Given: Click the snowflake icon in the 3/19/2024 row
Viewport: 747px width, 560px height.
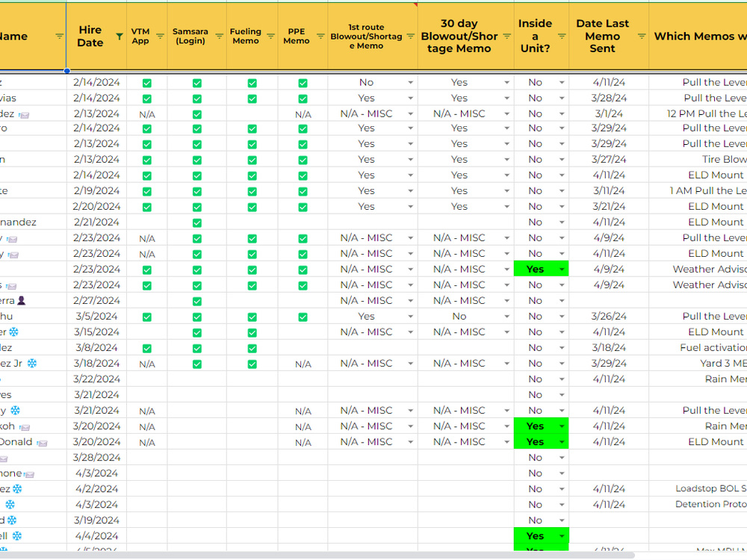Looking at the screenshot, I should coord(12,520).
